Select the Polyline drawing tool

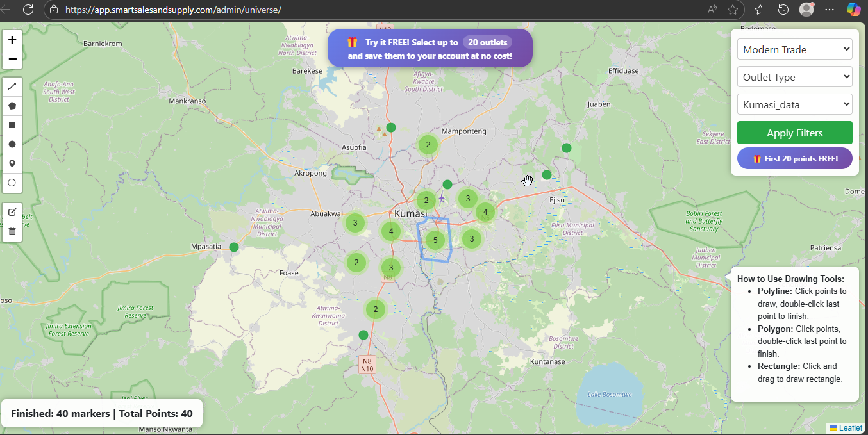12,86
